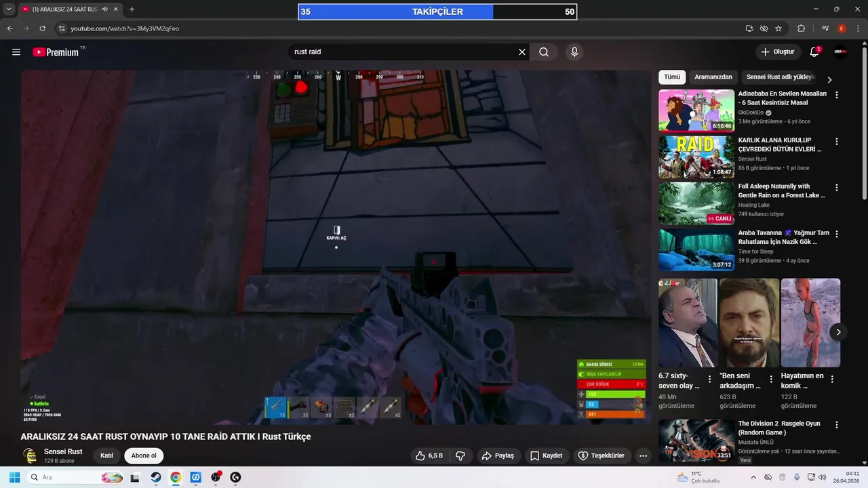The height and width of the screenshot is (488, 868).
Task: Open the weather widget 11°C
Action: 698,477
